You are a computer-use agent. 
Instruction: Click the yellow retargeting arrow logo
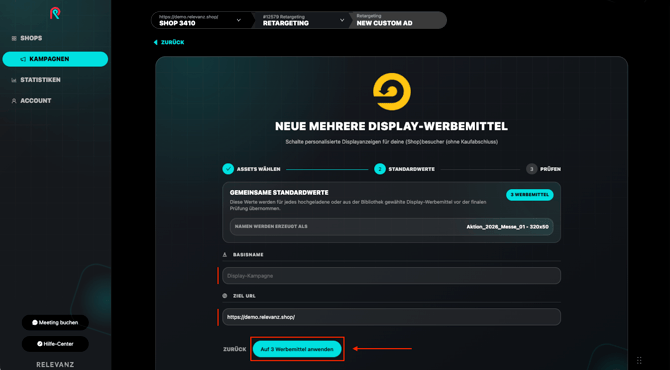(391, 92)
